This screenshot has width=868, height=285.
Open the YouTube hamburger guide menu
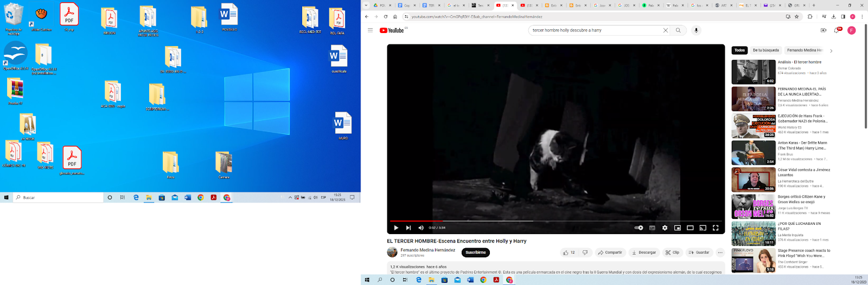[370, 30]
